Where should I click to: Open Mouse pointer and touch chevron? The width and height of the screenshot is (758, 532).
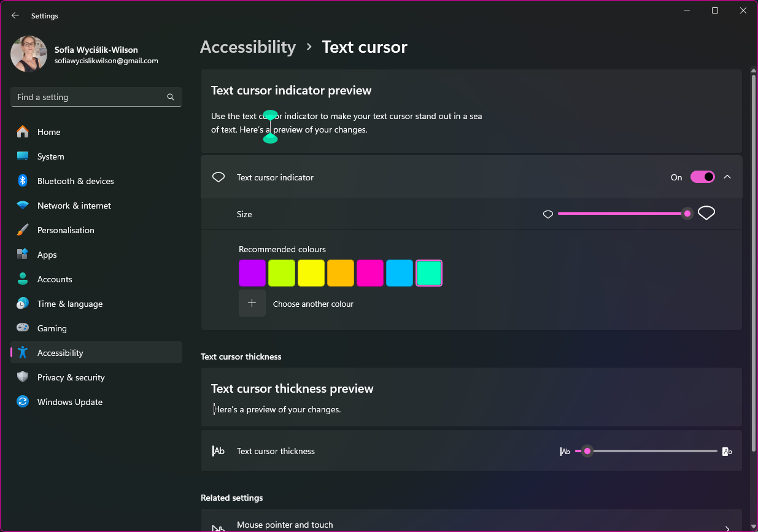pyautogui.click(x=727, y=528)
